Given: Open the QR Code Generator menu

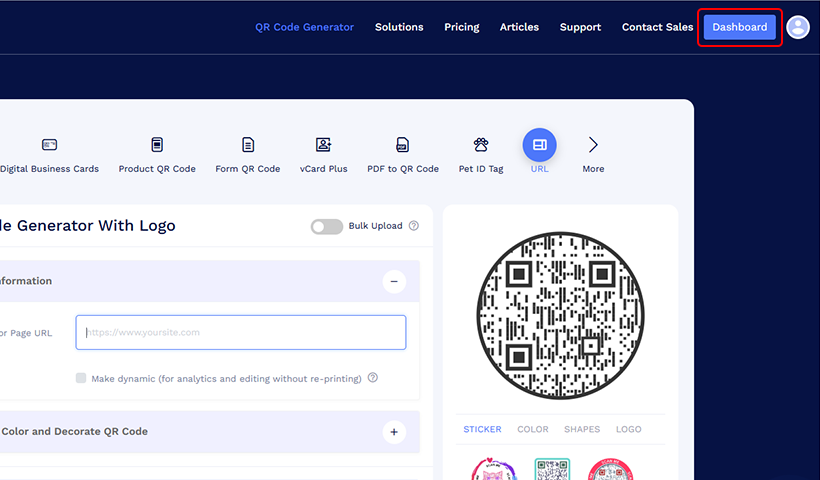Looking at the screenshot, I should 304,27.
